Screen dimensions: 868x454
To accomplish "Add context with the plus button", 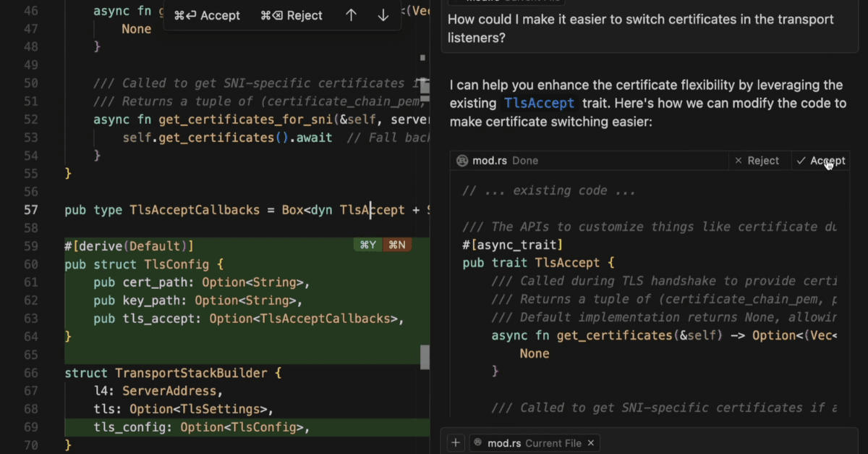I will pyautogui.click(x=456, y=442).
